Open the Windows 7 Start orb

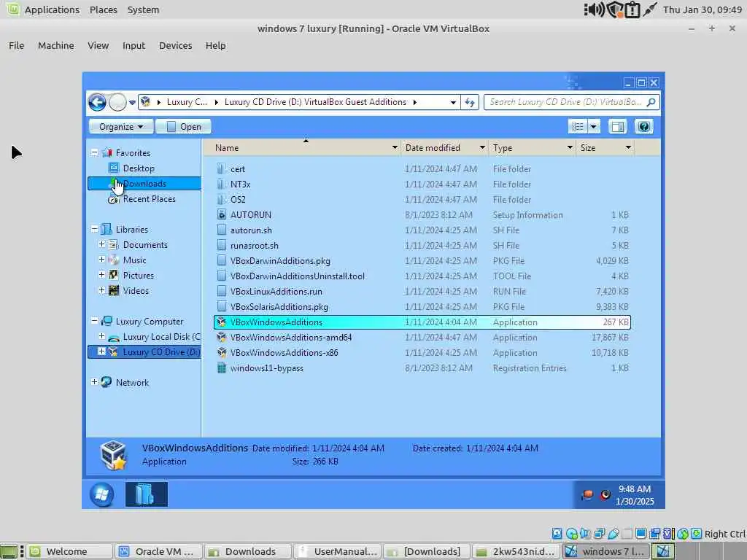tap(102, 494)
